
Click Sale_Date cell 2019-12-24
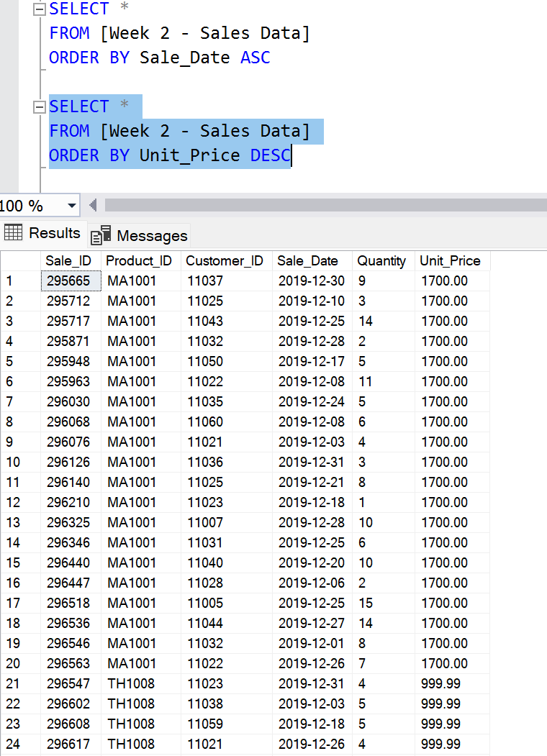click(x=312, y=401)
